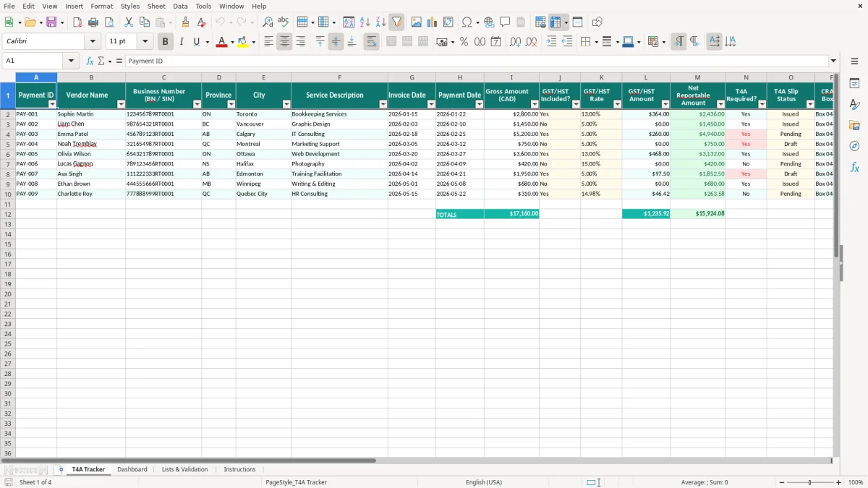This screenshot has width=868, height=488.
Task: Click the Sort Descending icon
Action: coord(380,22)
